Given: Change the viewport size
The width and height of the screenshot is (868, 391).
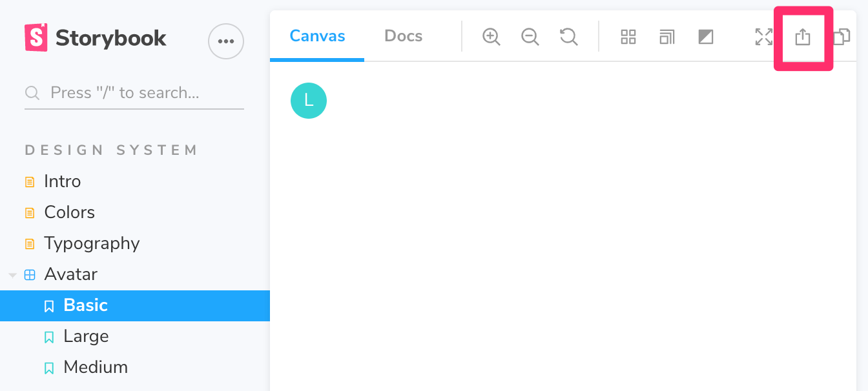Looking at the screenshot, I should (666, 37).
